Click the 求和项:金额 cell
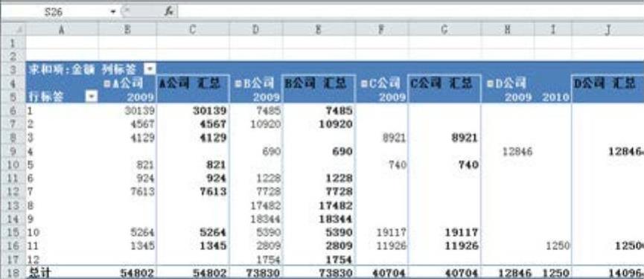 point(62,69)
